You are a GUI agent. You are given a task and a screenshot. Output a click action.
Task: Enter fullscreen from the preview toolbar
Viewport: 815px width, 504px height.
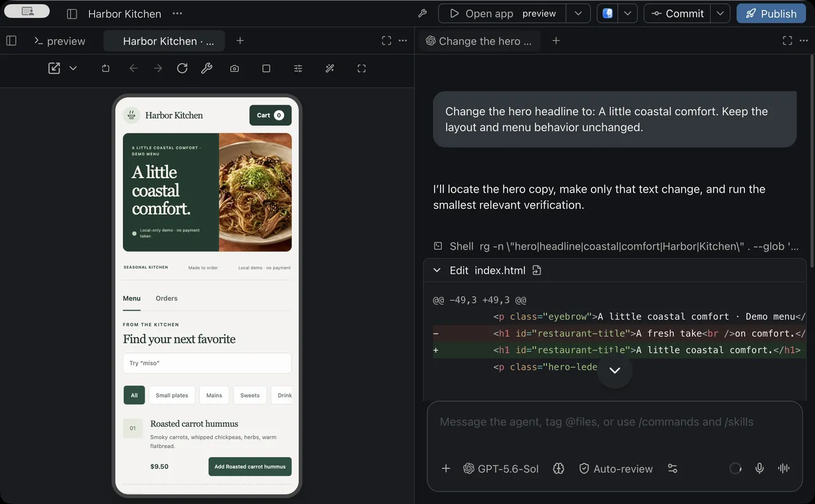click(362, 68)
